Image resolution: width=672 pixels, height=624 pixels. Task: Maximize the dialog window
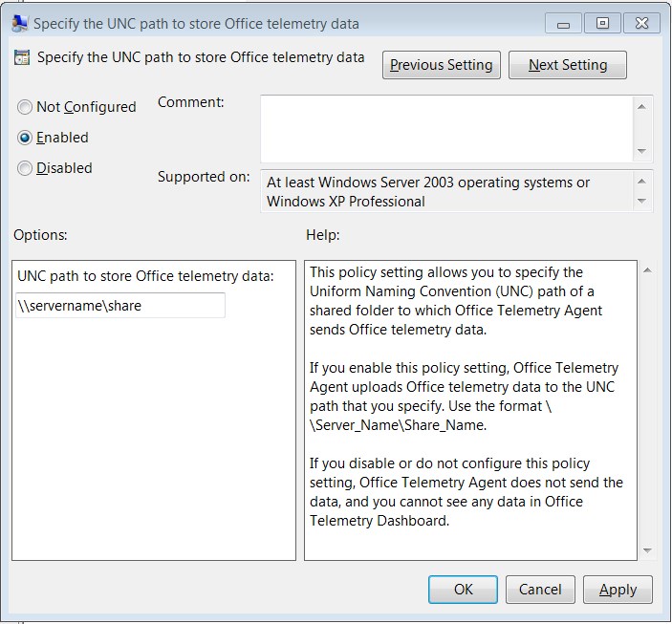[x=602, y=23]
